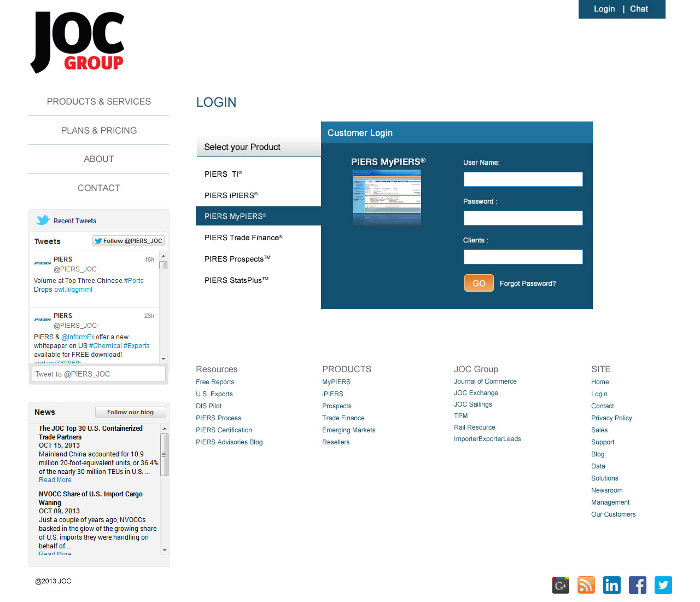Select the PIERS iPIERS product

click(x=230, y=195)
